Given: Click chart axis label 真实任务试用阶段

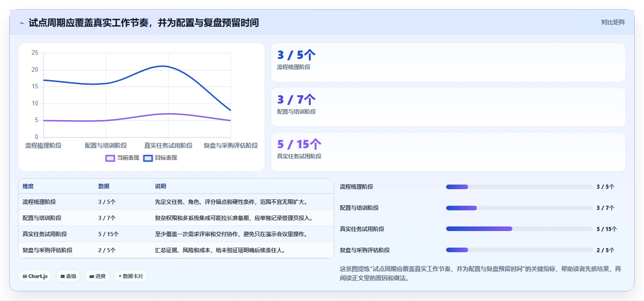Looking at the screenshot, I should [168, 145].
